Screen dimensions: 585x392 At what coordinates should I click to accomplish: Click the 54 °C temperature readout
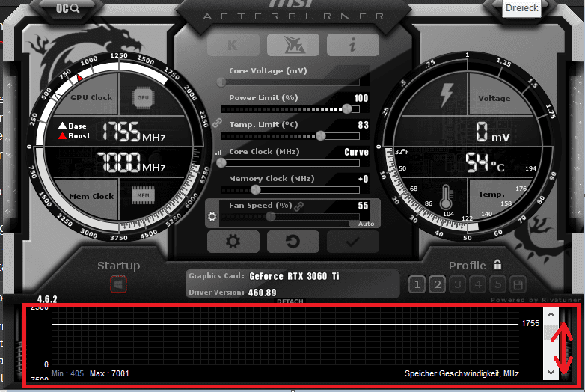tap(485, 162)
